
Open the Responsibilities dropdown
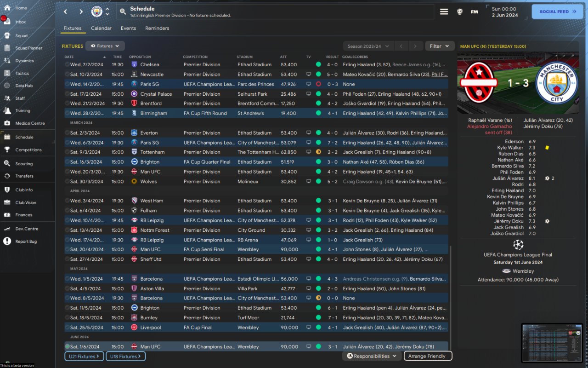[372, 356]
